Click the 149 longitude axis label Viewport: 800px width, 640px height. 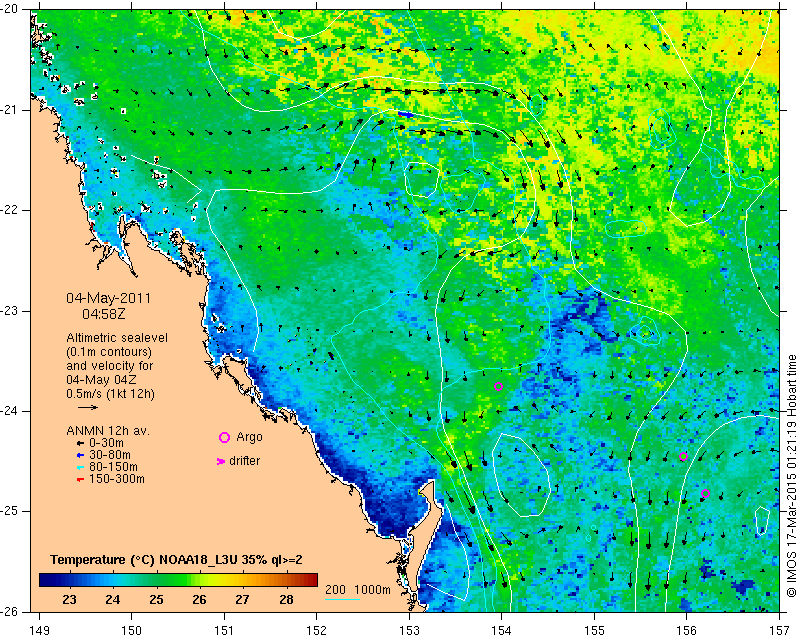[x=39, y=631]
